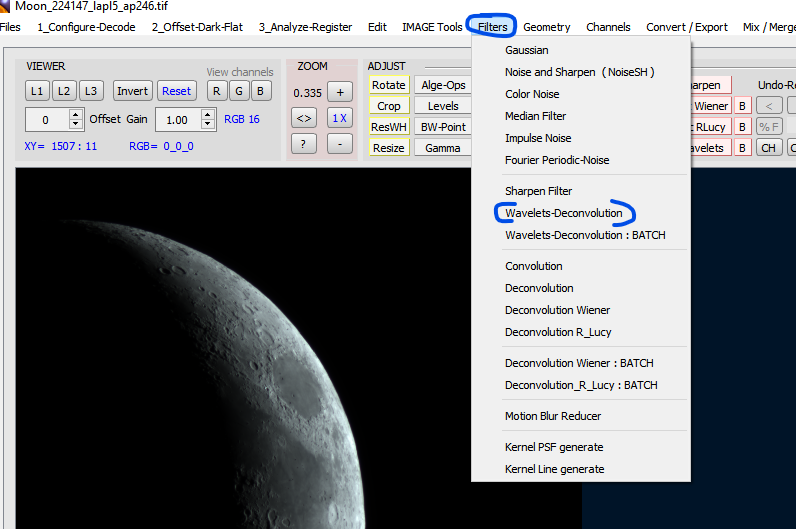The width and height of the screenshot is (796, 529).
Task: Close the open Filters menu
Action: (492, 27)
